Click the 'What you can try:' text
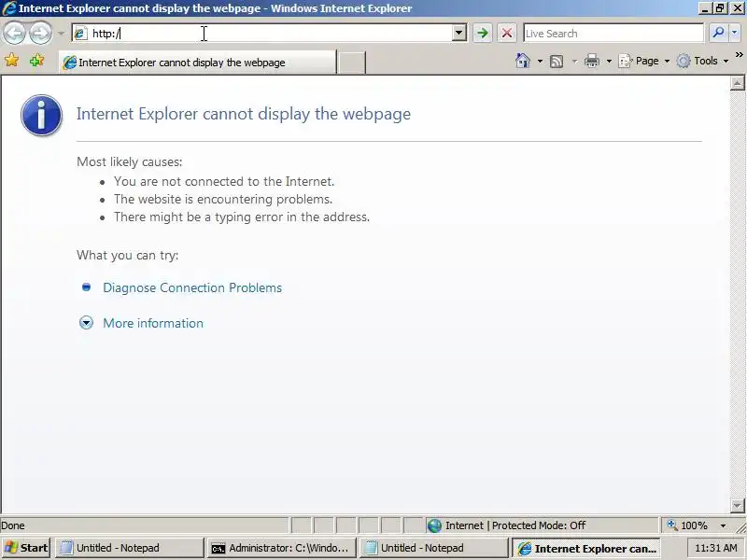 [x=127, y=255]
